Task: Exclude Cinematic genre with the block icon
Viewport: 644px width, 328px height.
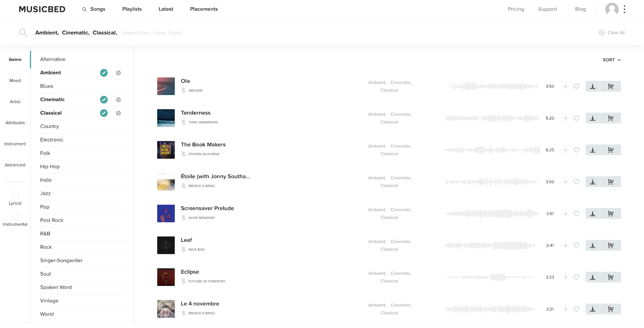Action: pos(118,100)
